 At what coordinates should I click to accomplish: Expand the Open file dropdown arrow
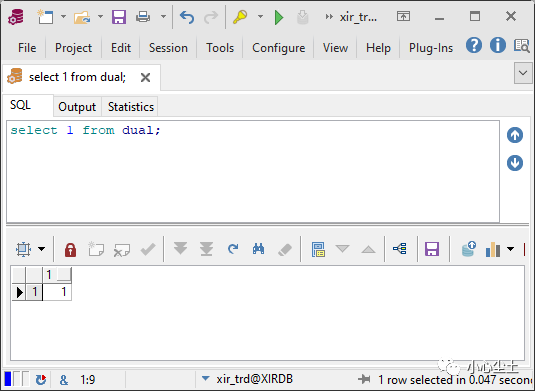point(100,16)
